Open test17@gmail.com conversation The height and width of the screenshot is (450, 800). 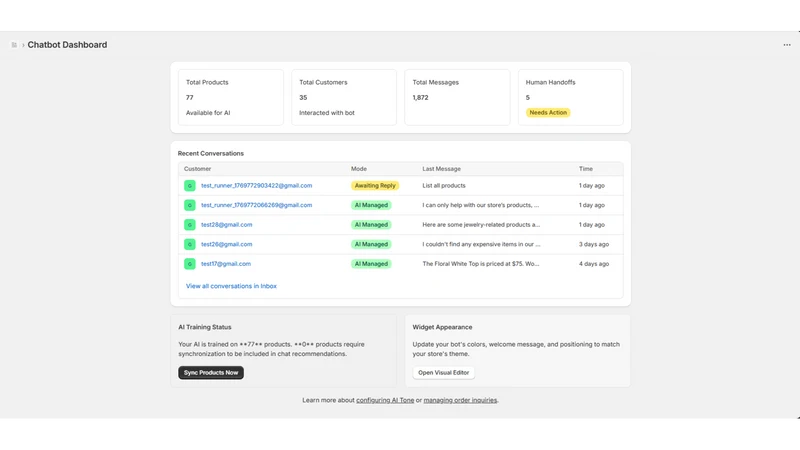point(226,264)
